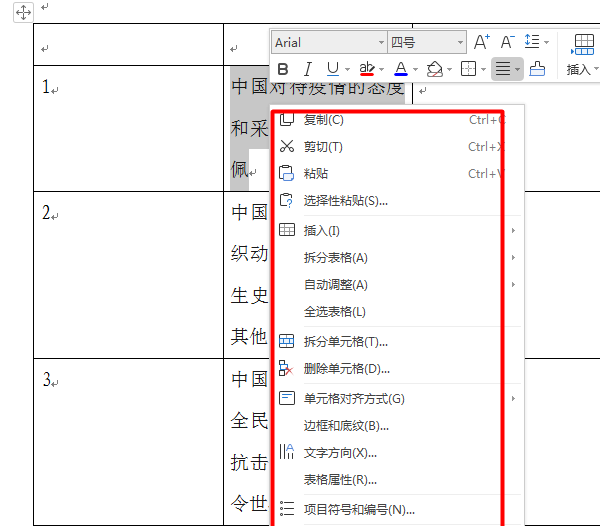Viewport: 600px width, 526px height.
Task: Toggle italic formatting in mini toolbar
Action: [x=307, y=69]
